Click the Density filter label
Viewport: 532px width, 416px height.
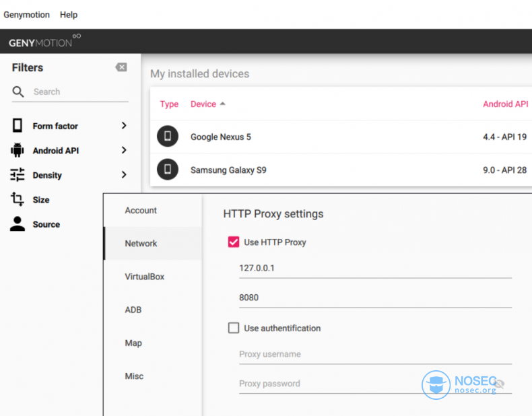pyautogui.click(x=47, y=175)
